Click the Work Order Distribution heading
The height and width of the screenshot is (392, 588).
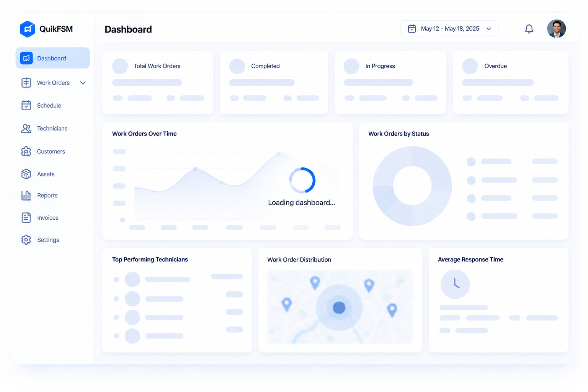(x=299, y=260)
